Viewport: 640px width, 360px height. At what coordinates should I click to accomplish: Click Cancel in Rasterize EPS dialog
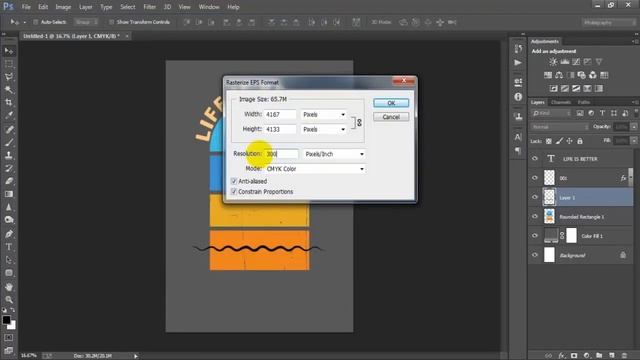(x=391, y=117)
